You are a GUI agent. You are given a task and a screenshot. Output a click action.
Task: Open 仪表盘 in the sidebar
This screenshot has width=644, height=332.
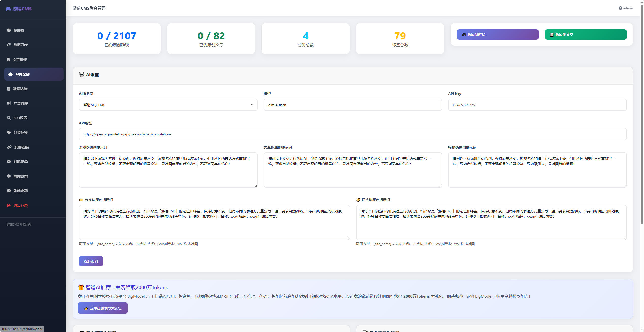pos(34,30)
